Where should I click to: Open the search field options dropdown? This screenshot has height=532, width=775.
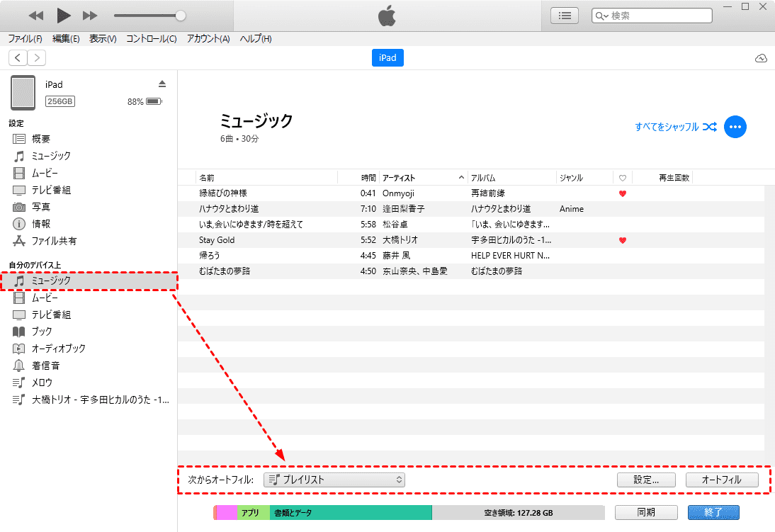(601, 16)
